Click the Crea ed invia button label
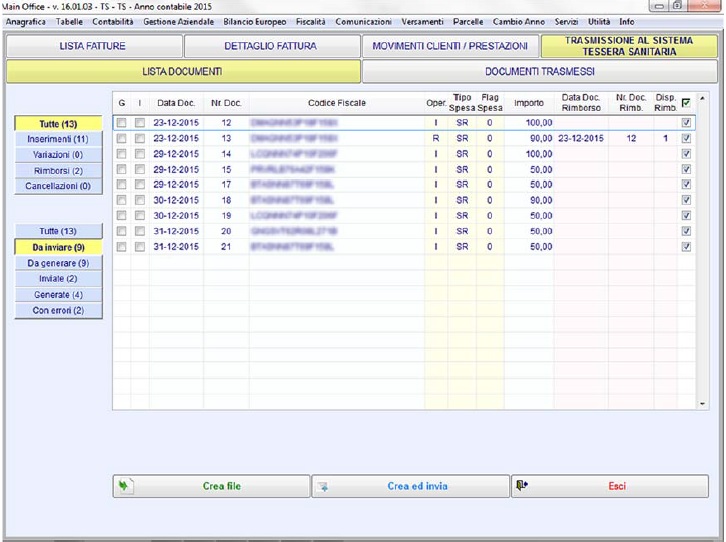Image resolution: width=726 pixels, height=542 pixels. click(418, 486)
